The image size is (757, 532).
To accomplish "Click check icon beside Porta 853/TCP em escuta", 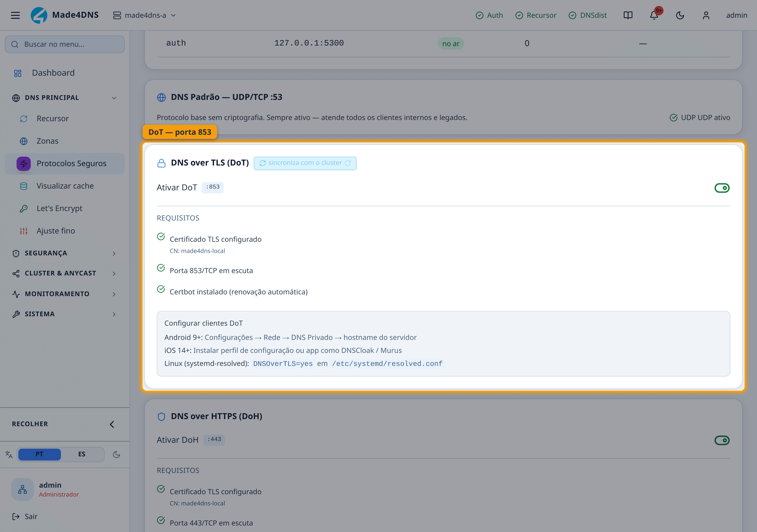I will [x=161, y=268].
